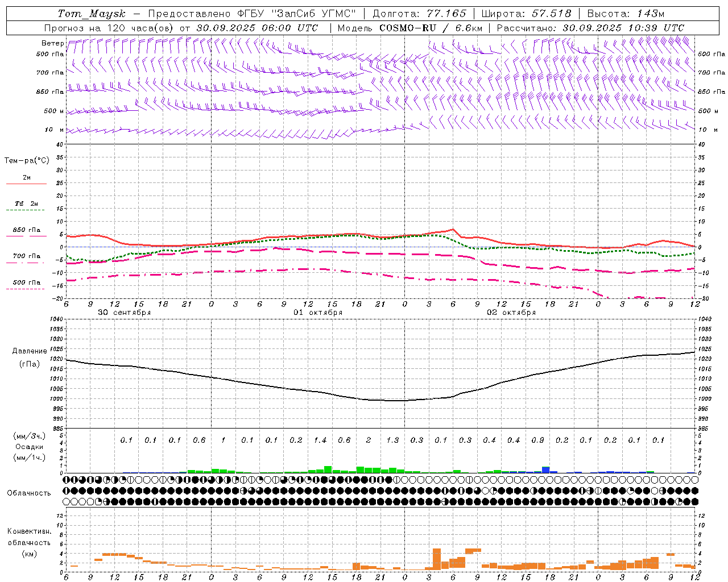Click the '(мм/1ч.)' unit label
This screenshot has width=728, height=582.
(28, 457)
